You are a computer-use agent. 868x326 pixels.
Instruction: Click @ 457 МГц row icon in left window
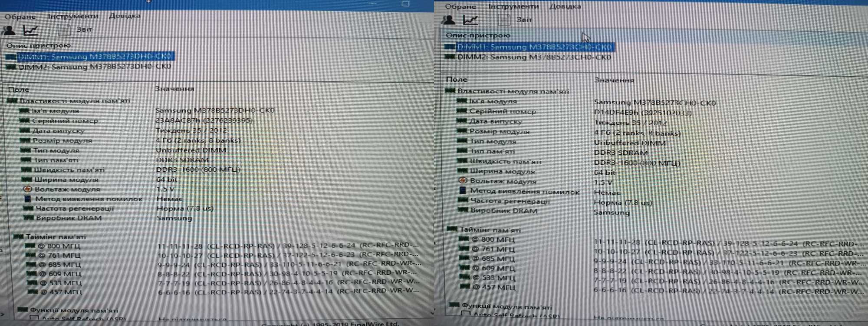33,292
